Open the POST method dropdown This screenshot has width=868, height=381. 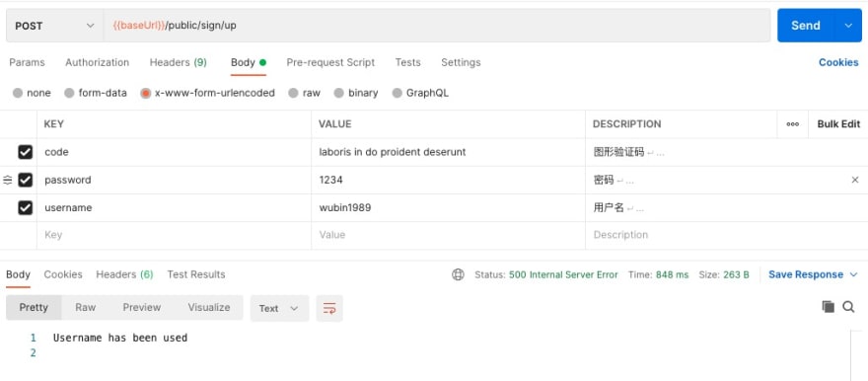click(54, 26)
